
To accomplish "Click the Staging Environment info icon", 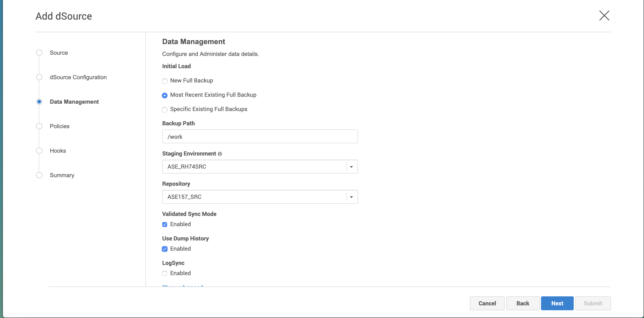I will click(x=220, y=154).
